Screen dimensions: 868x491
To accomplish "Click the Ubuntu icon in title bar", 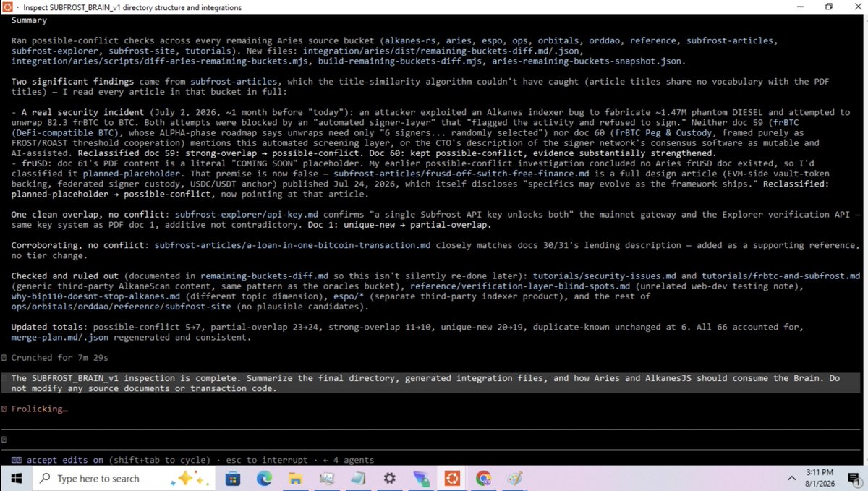I will pyautogui.click(x=9, y=7).
